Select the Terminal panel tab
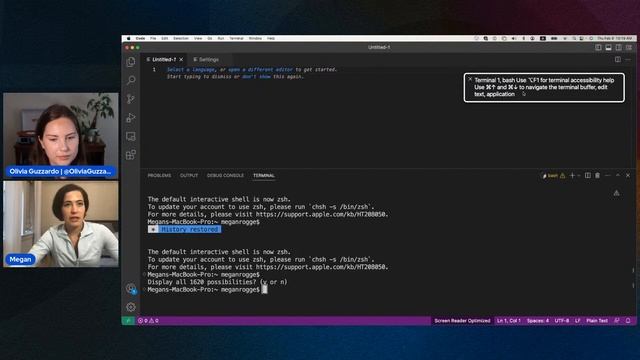This screenshot has width=640, height=360. coord(264,176)
